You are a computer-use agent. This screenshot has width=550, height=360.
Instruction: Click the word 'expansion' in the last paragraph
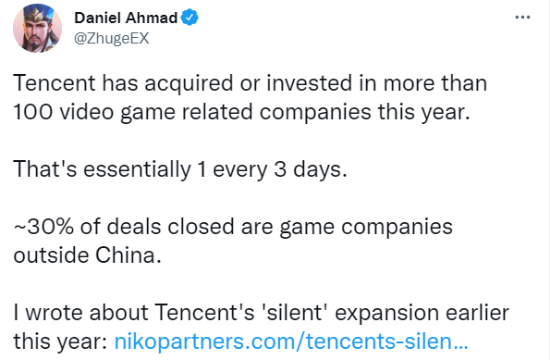387,313
